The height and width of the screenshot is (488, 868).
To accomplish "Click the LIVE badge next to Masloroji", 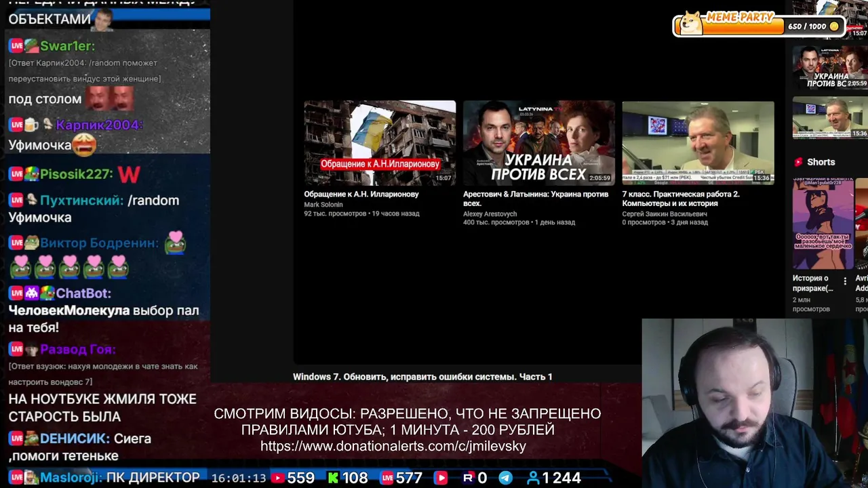I will click(15, 478).
